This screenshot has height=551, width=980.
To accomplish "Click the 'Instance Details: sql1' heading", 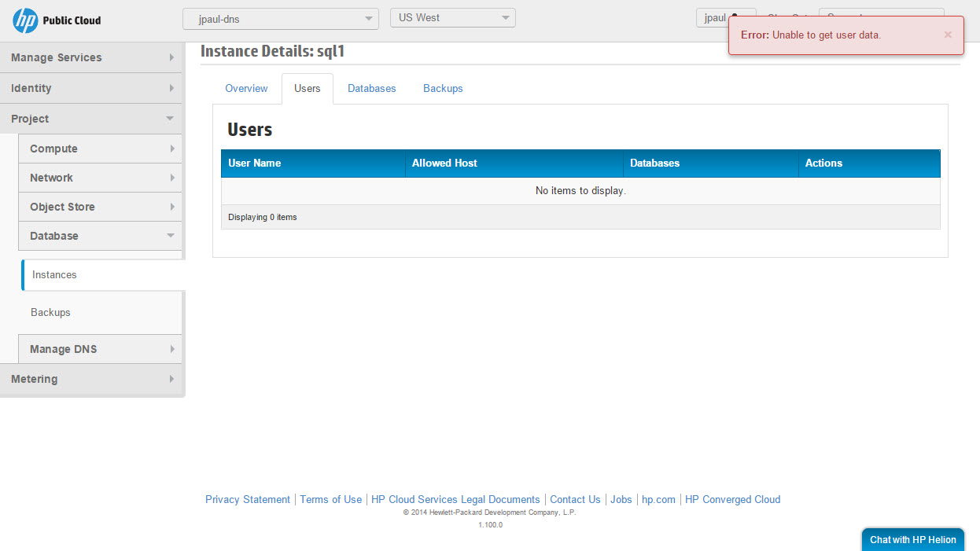I will point(273,52).
